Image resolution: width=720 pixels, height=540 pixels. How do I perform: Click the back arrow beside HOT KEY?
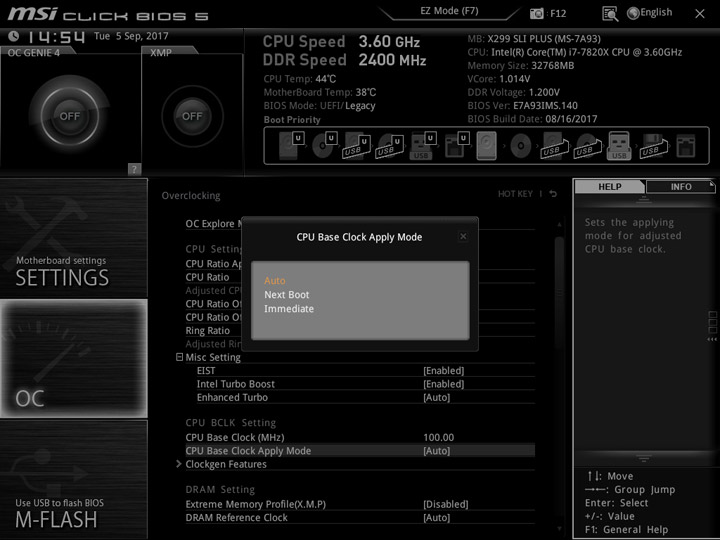[x=553, y=194]
